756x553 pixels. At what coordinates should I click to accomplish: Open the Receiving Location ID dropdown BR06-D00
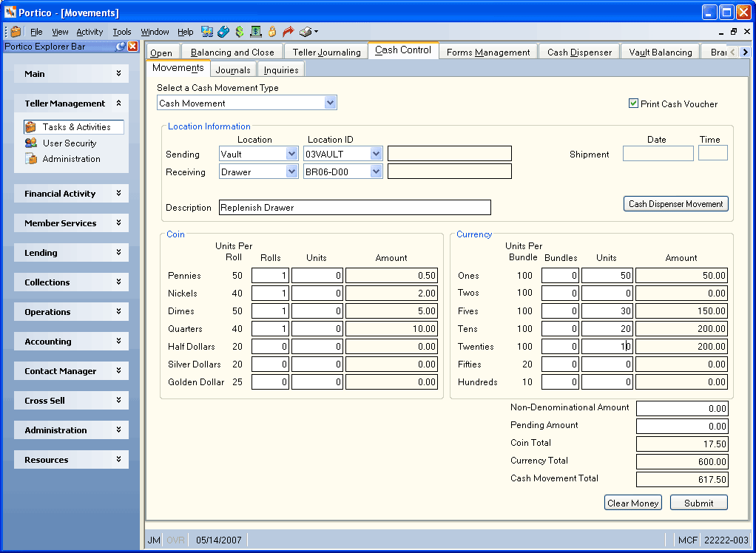point(376,172)
